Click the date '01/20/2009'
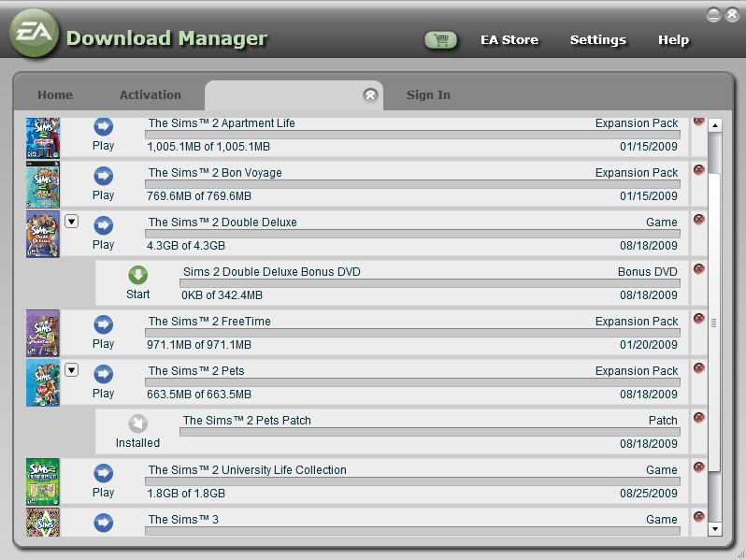This screenshot has width=746, height=560. click(x=649, y=344)
